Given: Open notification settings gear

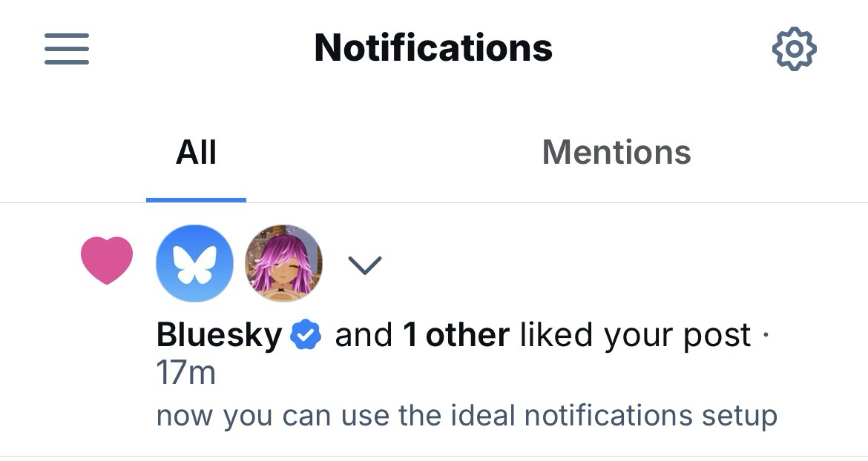Looking at the screenshot, I should [x=794, y=49].
